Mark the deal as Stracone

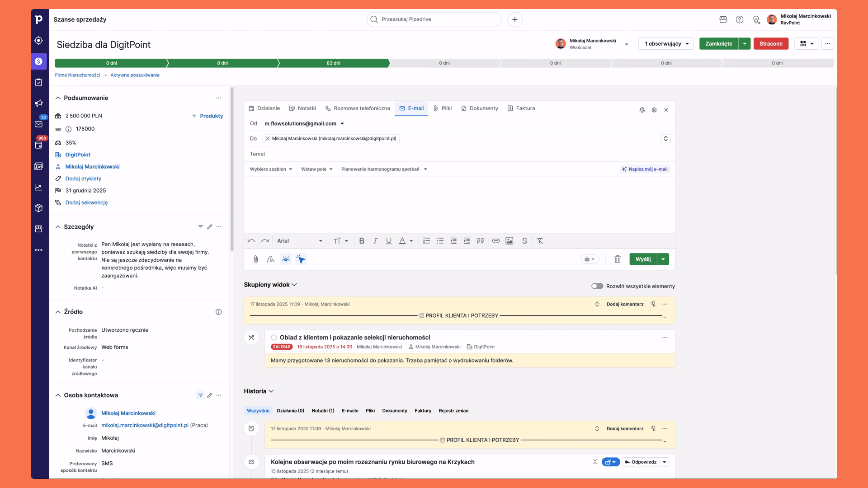click(x=770, y=43)
